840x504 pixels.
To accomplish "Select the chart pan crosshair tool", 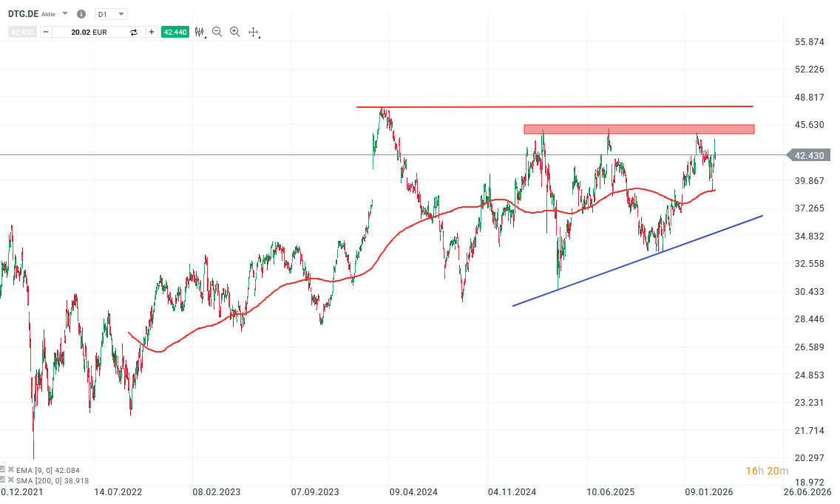I will pyautogui.click(x=253, y=32).
